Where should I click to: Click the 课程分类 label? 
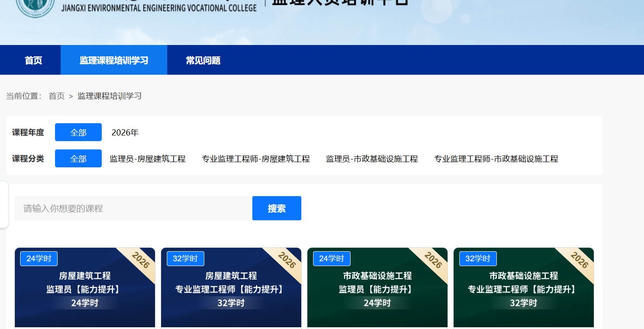point(28,159)
